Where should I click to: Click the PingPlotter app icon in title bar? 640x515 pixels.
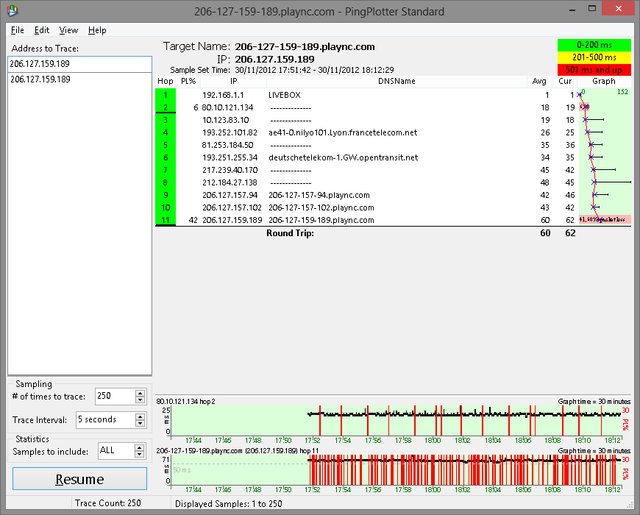coord(11,9)
